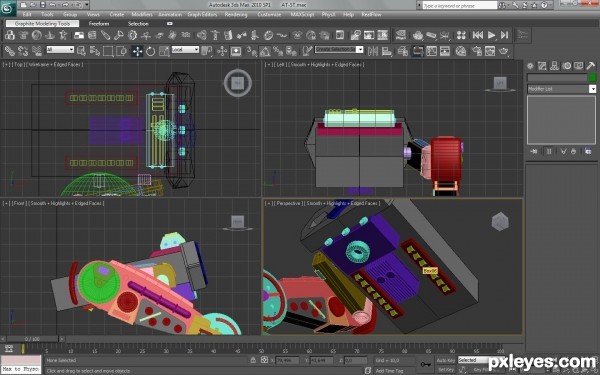Open the Graph Editors menu
Image resolution: width=600 pixels, height=375 pixels.
click(202, 15)
